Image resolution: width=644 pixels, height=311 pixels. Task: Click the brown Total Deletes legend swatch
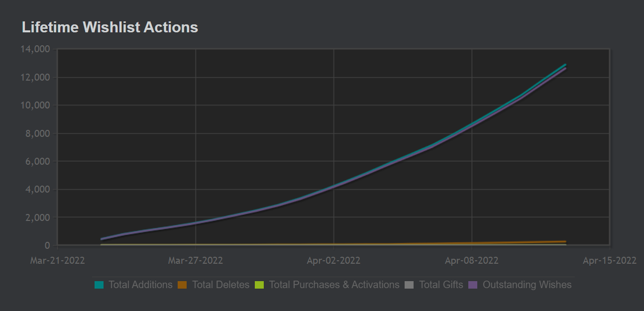182,285
